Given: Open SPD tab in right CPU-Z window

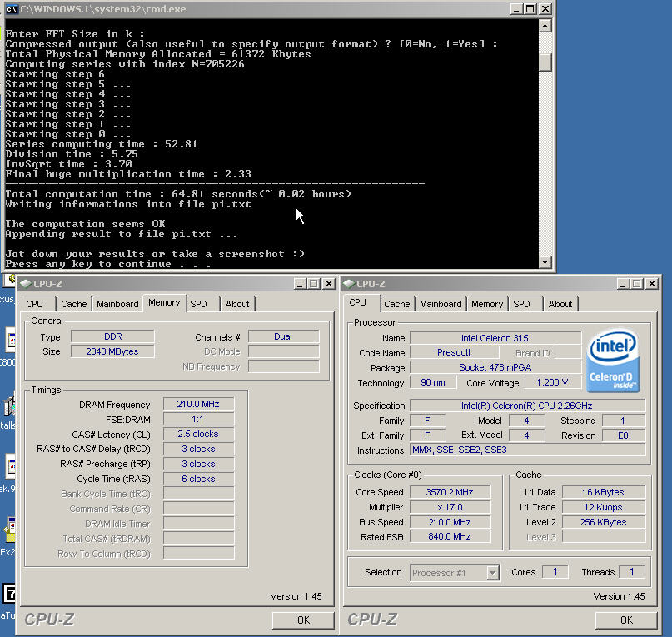Looking at the screenshot, I should pos(521,304).
